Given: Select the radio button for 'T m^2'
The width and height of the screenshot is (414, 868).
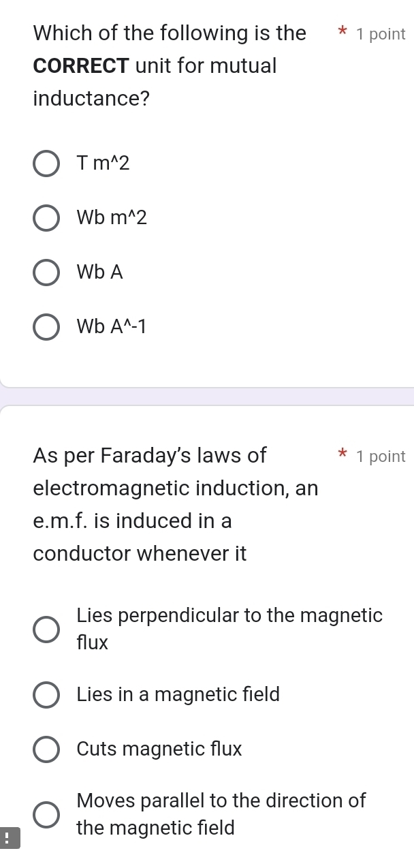Looking at the screenshot, I should point(46,164).
